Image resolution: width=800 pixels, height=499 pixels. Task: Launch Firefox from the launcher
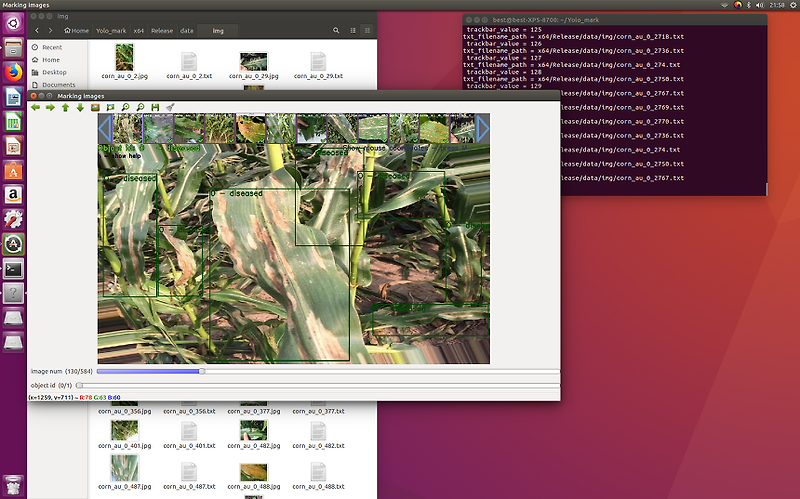(x=13, y=72)
